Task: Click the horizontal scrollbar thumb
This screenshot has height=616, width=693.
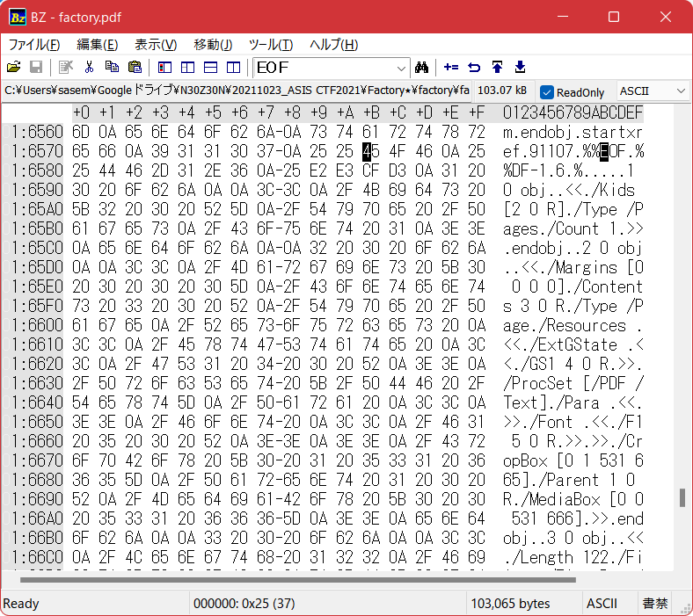Action: pyautogui.click(x=298, y=580)
